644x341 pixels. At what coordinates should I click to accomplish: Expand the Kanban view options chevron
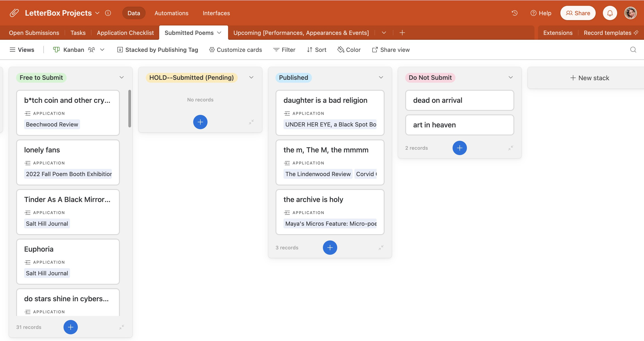102,50
